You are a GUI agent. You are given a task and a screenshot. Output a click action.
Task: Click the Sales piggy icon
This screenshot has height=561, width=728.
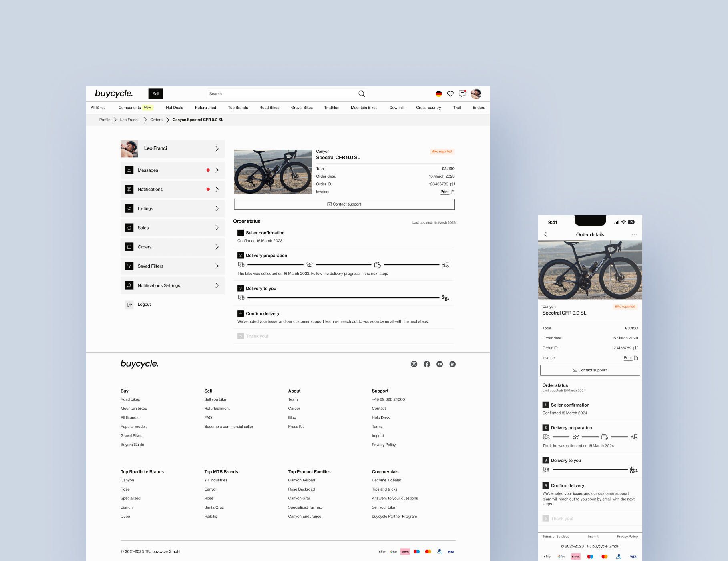pyautogui.click(x=129, y=228)
